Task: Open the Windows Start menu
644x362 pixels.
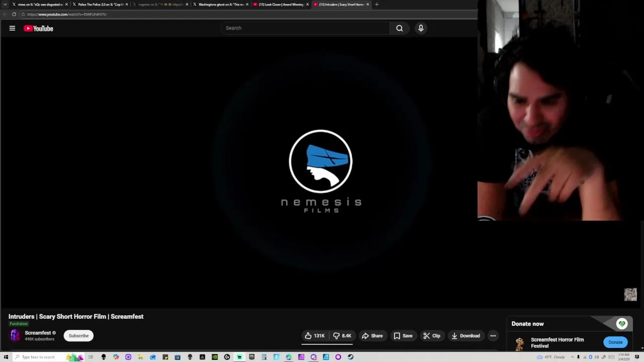Action: point(6,357)
